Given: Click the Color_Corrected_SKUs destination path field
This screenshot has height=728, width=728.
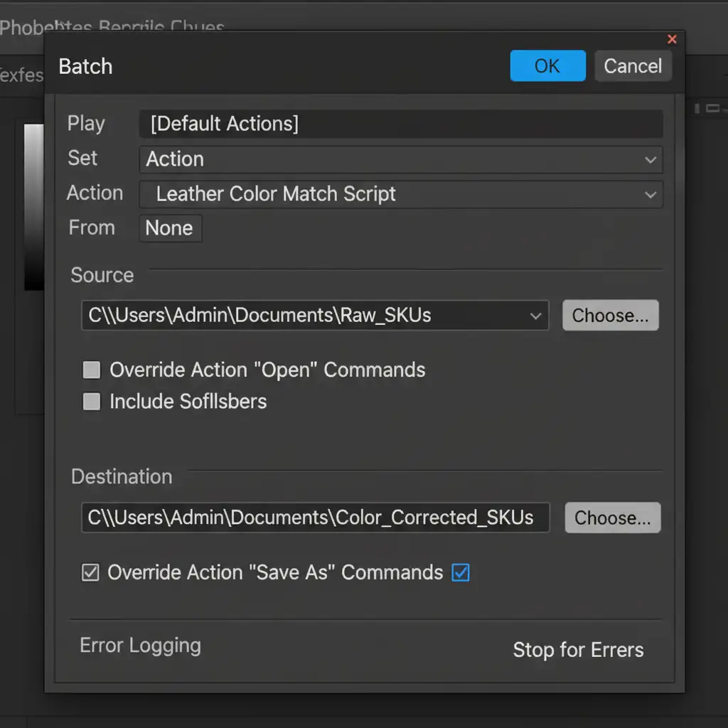Looking at the screenshot, I should 315,518.
